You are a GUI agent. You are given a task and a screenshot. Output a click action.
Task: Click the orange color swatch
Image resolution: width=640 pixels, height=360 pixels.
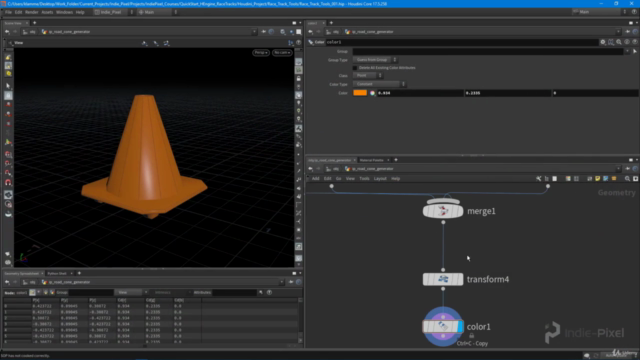[x=360, y=93]
